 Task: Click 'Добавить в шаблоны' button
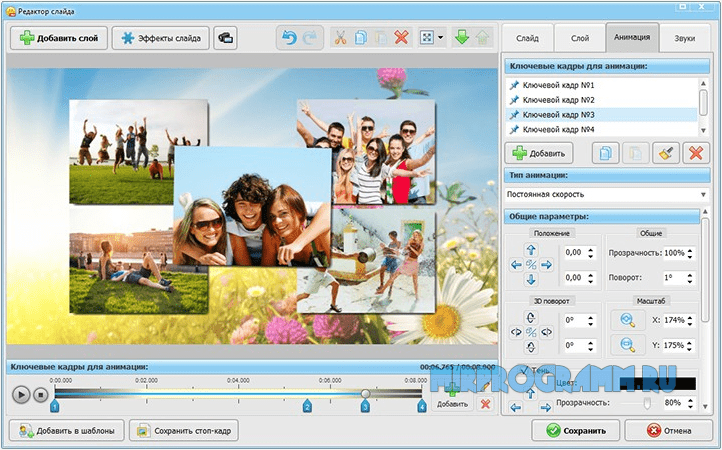67,431
